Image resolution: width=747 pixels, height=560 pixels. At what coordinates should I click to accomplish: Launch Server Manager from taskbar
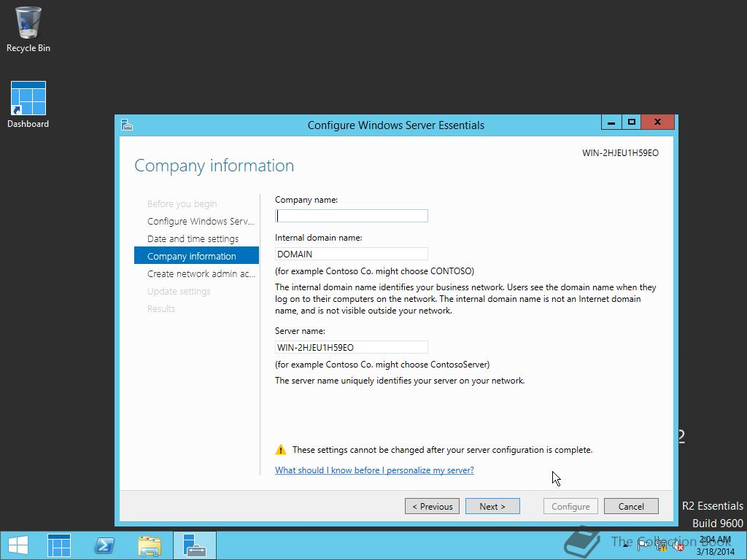(59, 545)
